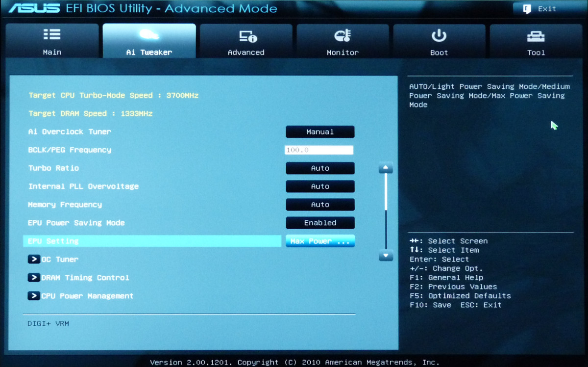588x367 pixels.
Task: Click the Memory Frequency label
Action: [65, 205]
